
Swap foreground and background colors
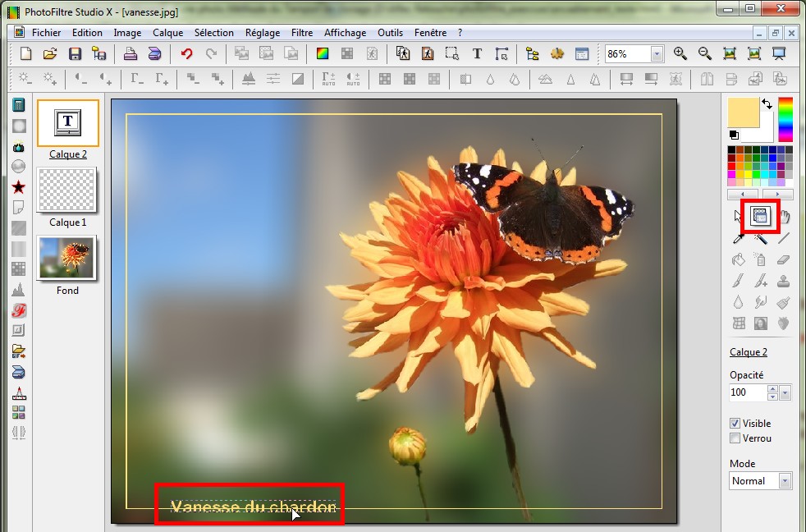coord(767,103)
